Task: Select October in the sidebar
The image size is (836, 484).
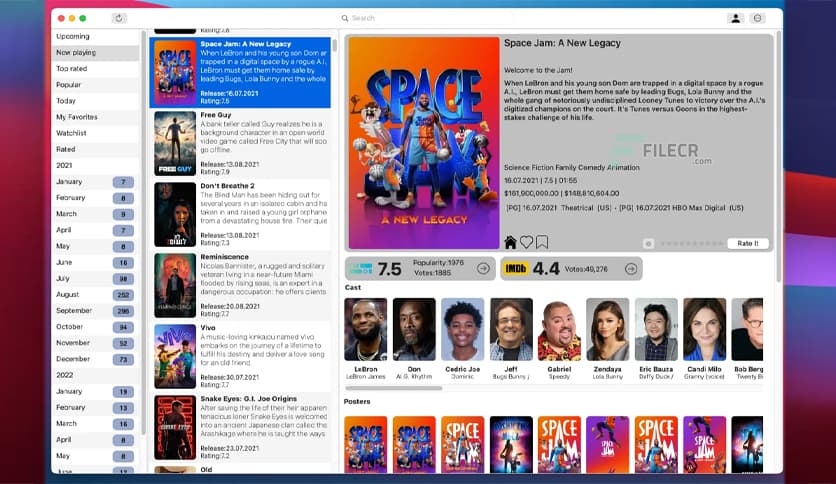Action: (x=95, y=327)
